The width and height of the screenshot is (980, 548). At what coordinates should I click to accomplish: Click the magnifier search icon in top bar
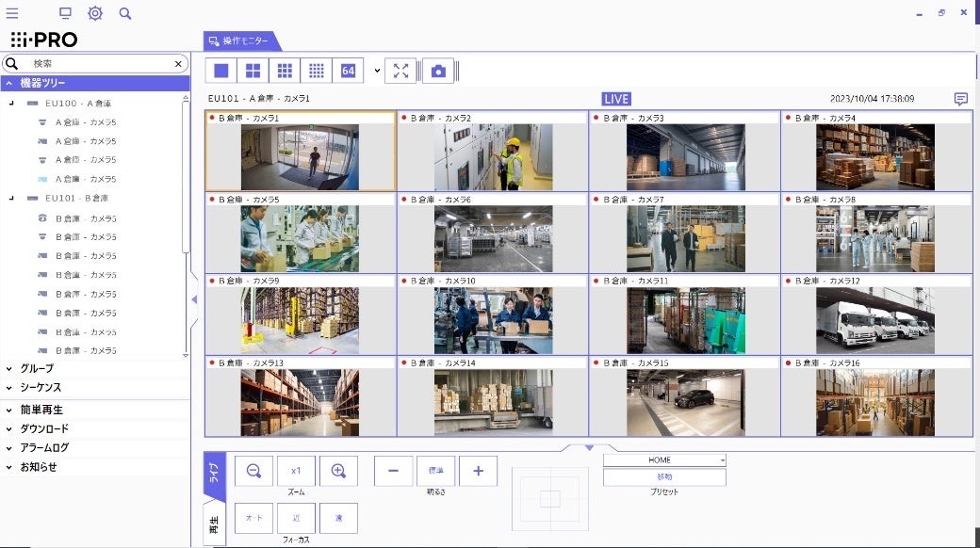tap(125, 13)
